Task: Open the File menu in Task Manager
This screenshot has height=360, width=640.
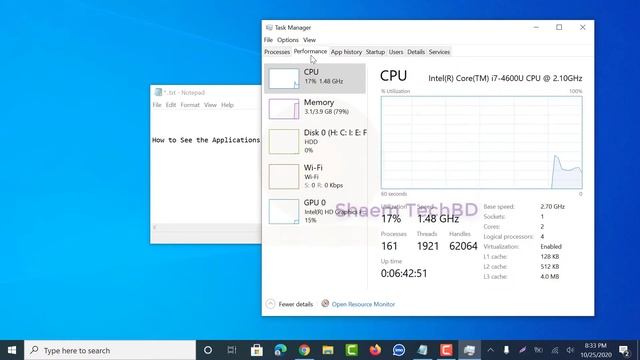Action: pyautogui.click(x=268, y=40)
